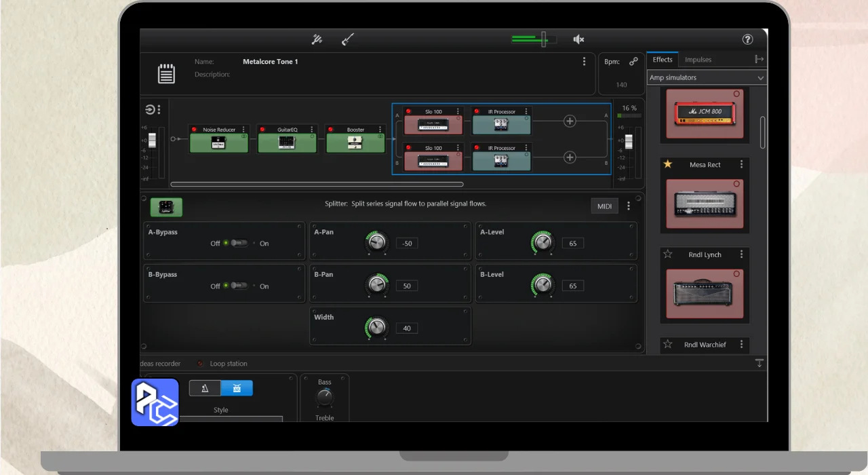Mute output with the speaker icon
The width and height of the screenshot is (868, 475).
pos(578,39)
